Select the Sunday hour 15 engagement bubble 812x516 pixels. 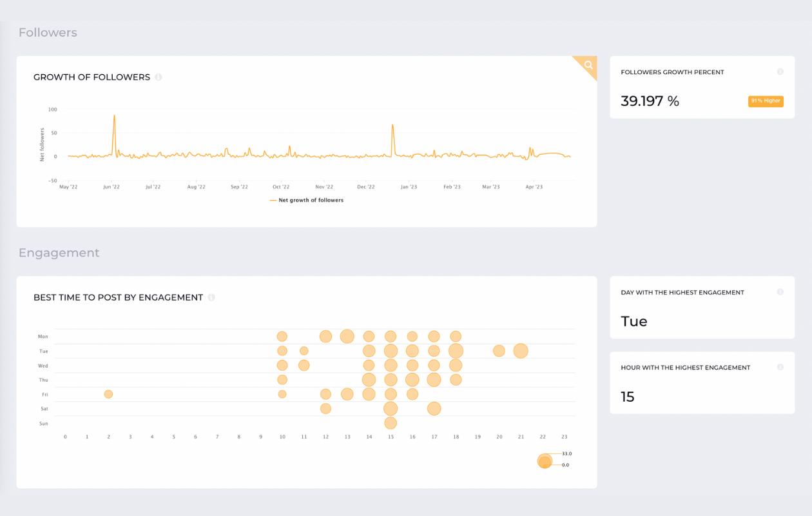tap(391, 423)
